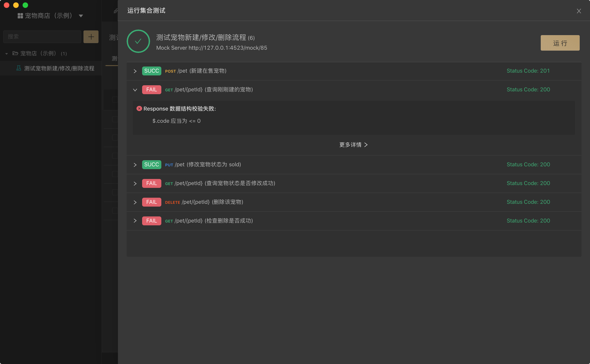Click the SUCC badge of POST /pet
This screenshot has height=364, width=590.
[151, 71]
